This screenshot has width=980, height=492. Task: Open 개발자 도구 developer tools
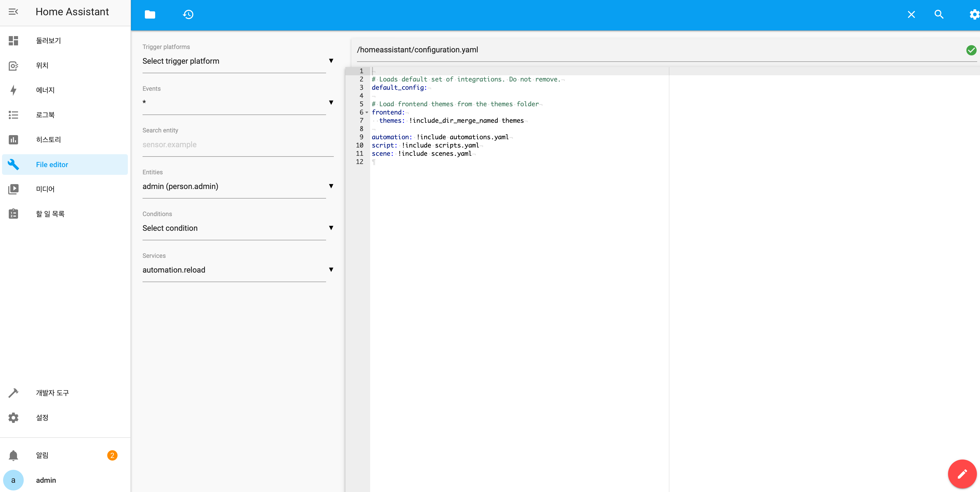pos(65,393)
